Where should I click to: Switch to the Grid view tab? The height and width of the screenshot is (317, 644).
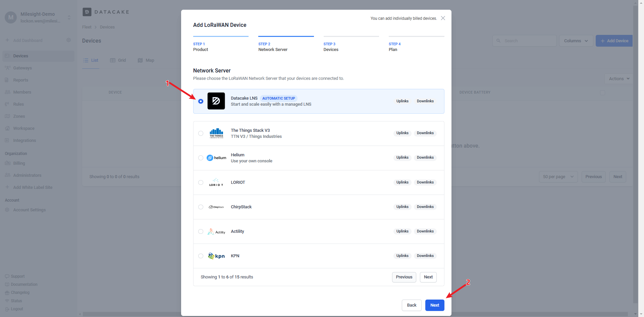118,60
